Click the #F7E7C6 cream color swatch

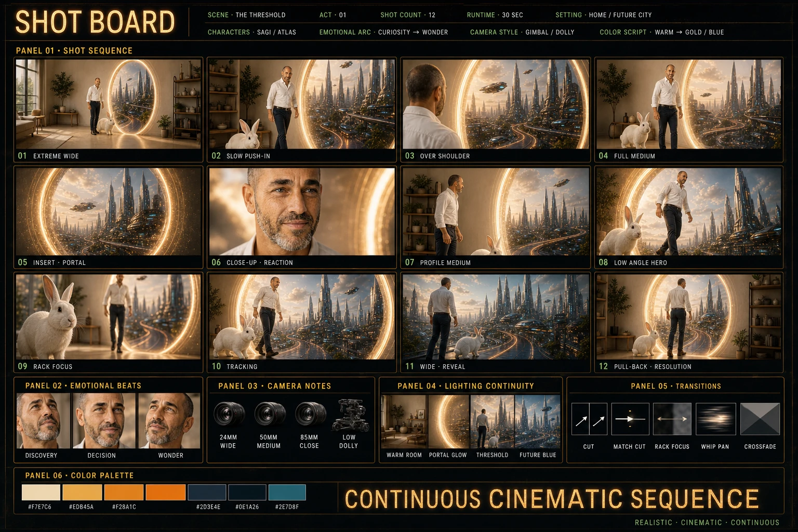click(x=41, y=492)
